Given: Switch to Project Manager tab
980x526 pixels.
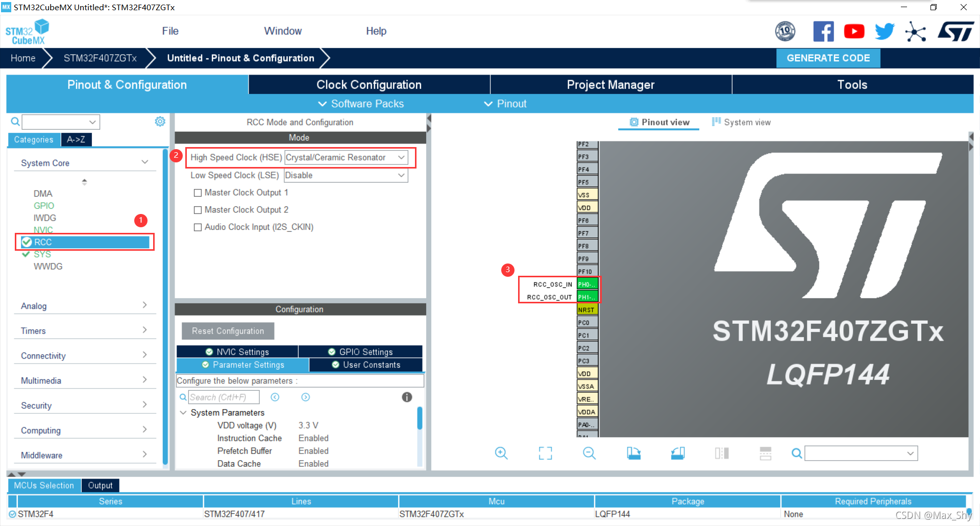Looking at the screenshot, I should coord(611,85).
